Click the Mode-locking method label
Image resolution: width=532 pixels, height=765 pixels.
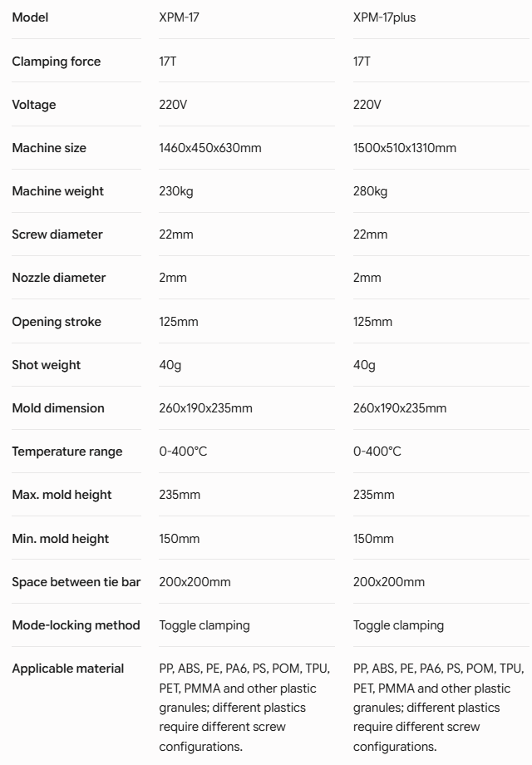coord(76,625)
